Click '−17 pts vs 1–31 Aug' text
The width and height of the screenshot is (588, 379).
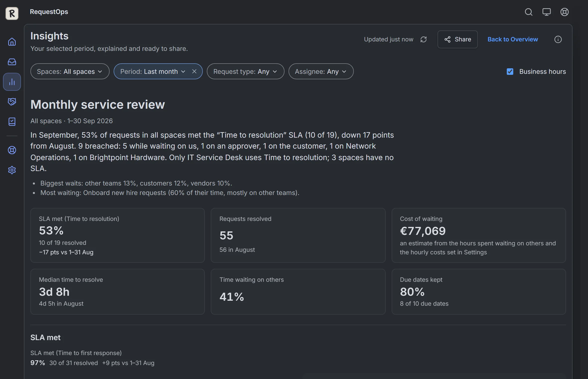(66, 252)
